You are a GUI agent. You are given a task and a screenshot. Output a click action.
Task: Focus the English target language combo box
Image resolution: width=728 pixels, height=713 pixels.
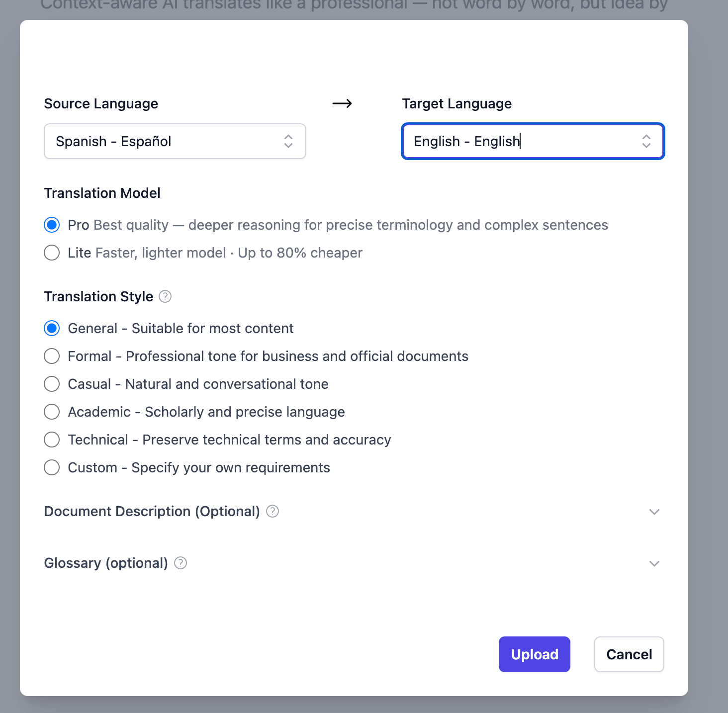tap(533, 141)
